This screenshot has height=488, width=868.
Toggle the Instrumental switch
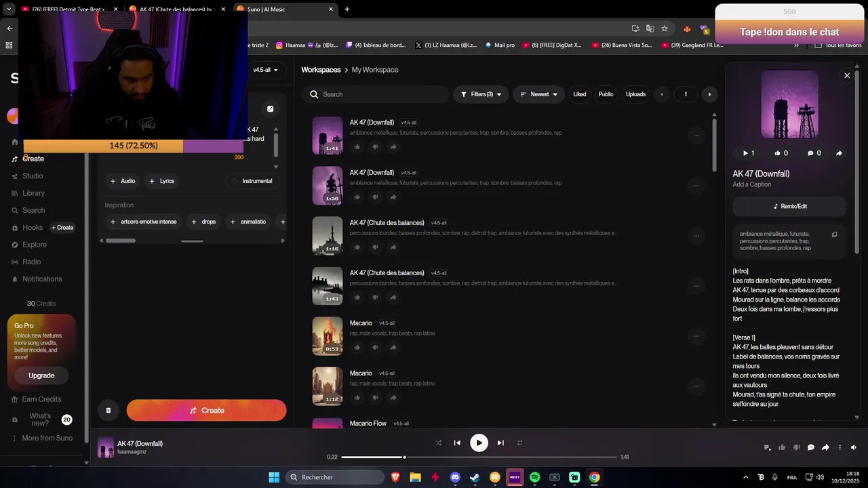(252, 181)
